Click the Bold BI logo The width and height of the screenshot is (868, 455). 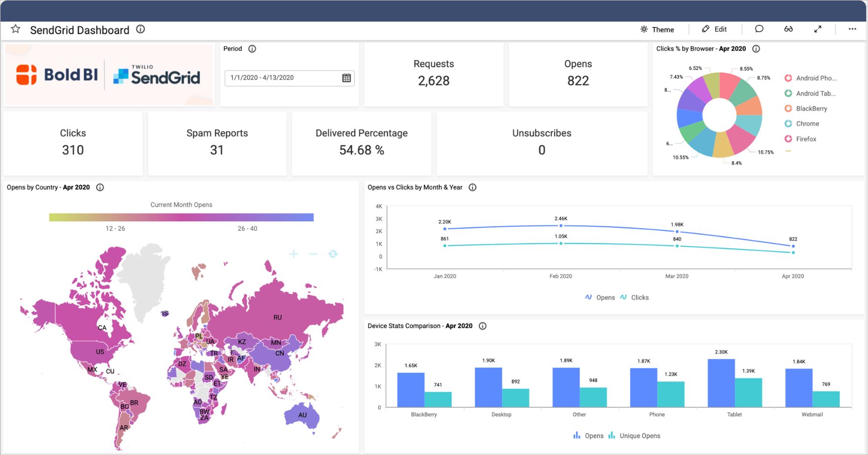coord(57,75)
